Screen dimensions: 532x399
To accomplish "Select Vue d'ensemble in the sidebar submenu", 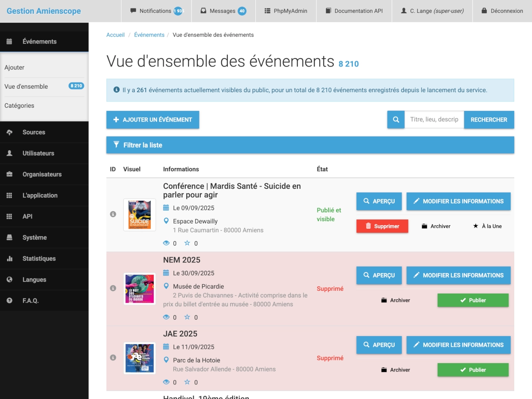I will pos(44,86).
